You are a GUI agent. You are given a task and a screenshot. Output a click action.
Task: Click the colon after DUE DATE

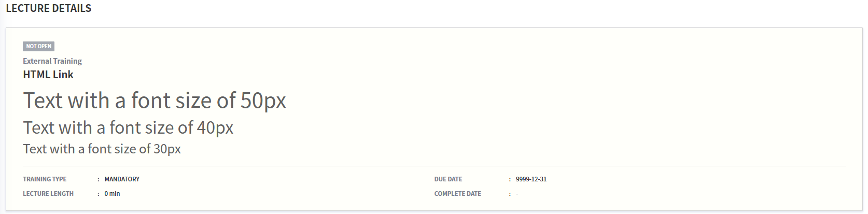pos(510,179)
